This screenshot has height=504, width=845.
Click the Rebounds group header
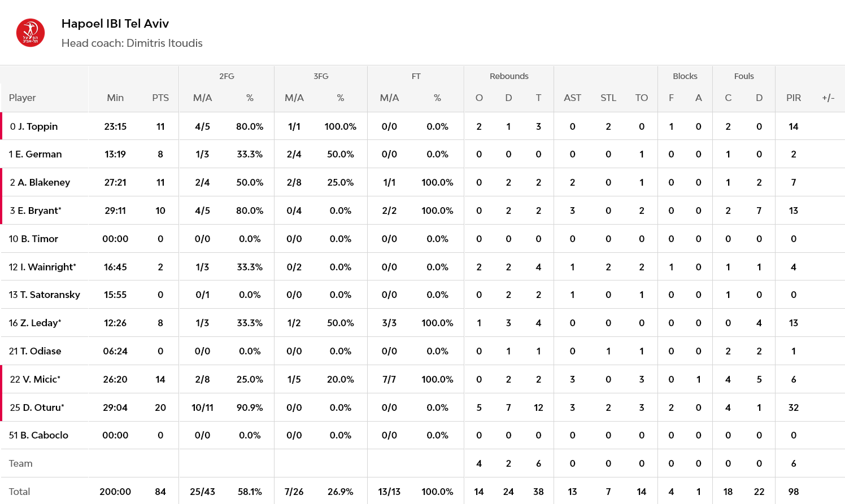[509, 76]
